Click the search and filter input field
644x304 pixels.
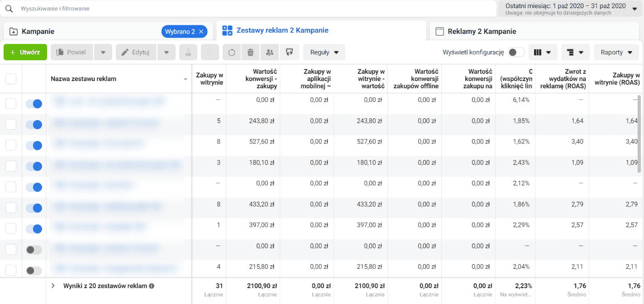click(253, 9)
